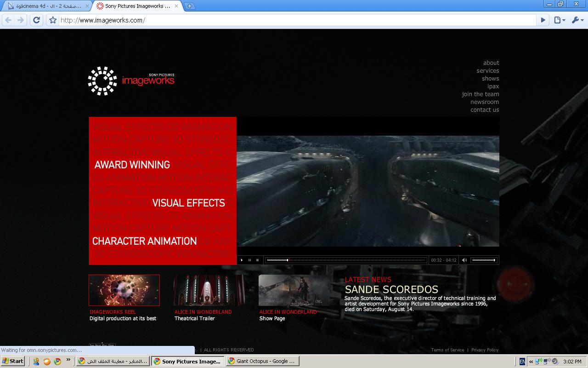Screen dimensions: 588x368
Task: Visit the newsroom link
Action: click(484, 102)
